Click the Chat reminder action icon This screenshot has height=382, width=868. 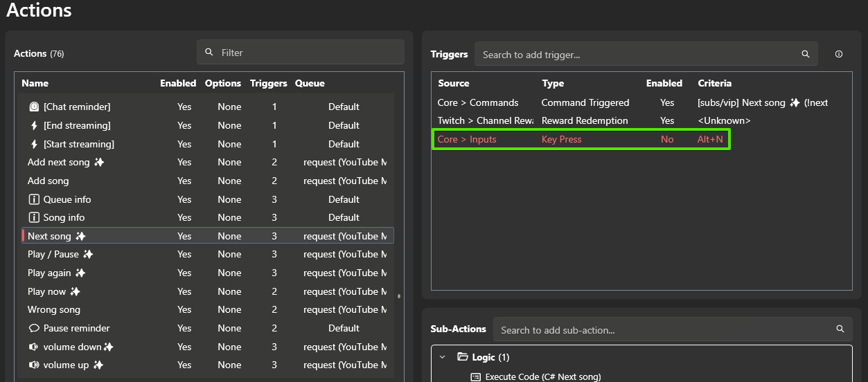[x=33, y=107]
